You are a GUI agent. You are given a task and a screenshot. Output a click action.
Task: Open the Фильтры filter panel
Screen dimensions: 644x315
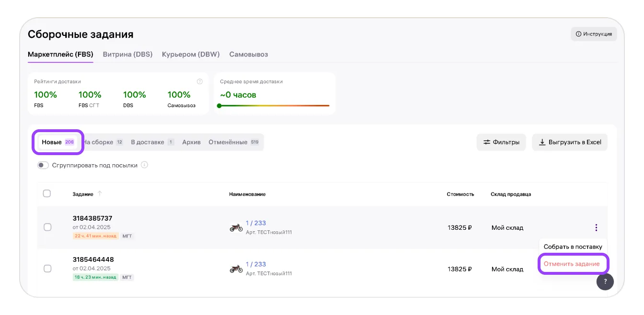pos(501,142)
